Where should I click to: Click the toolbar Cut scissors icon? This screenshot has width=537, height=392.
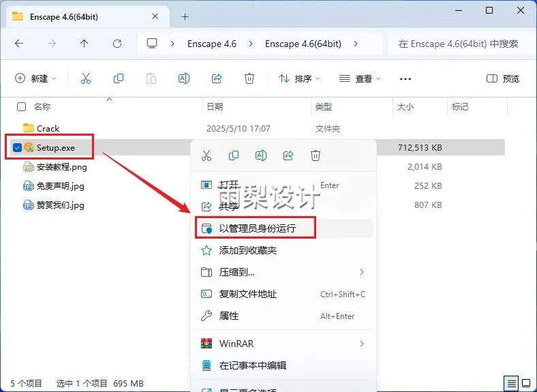tap(86, 78)
